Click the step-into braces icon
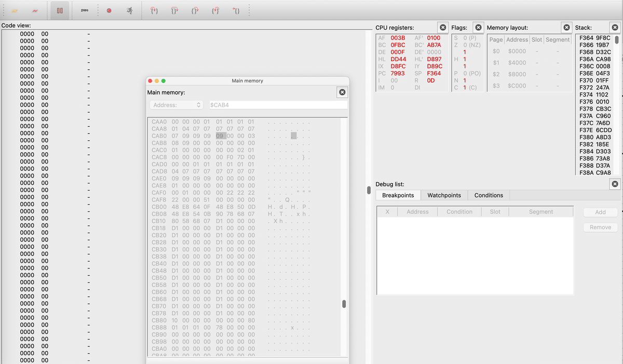Image resolution: width=623 pixels, height=364 pixels. point(154,10)
